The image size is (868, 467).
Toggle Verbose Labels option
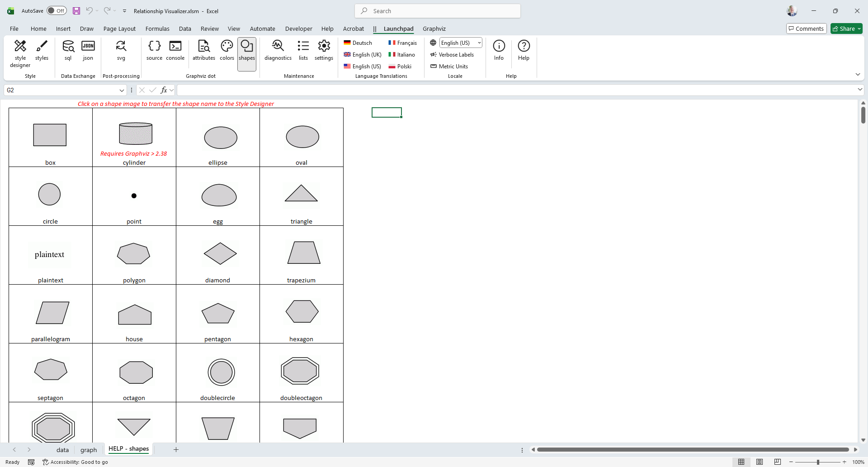coord(452,55)
